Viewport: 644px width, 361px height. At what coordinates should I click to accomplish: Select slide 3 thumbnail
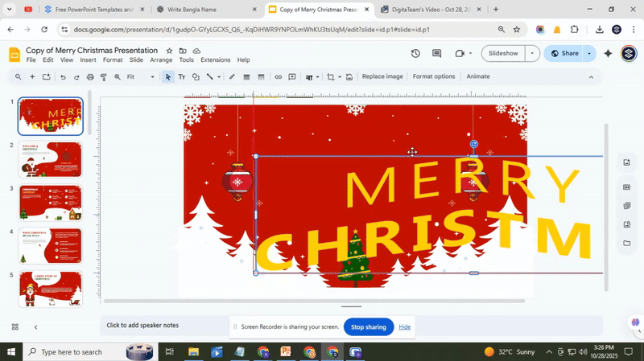point(50,203)
